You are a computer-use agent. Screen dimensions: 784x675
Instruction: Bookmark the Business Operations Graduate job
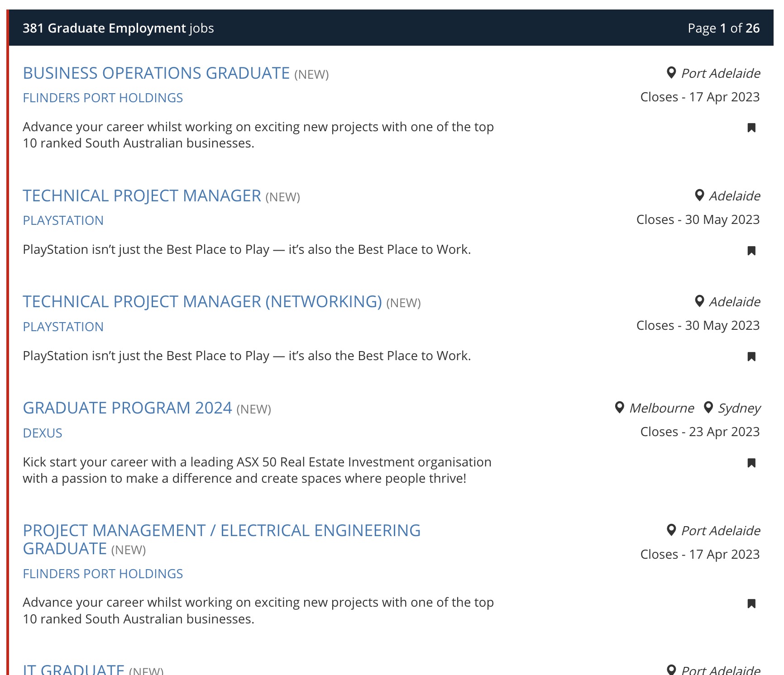click(x=751, y=128)
